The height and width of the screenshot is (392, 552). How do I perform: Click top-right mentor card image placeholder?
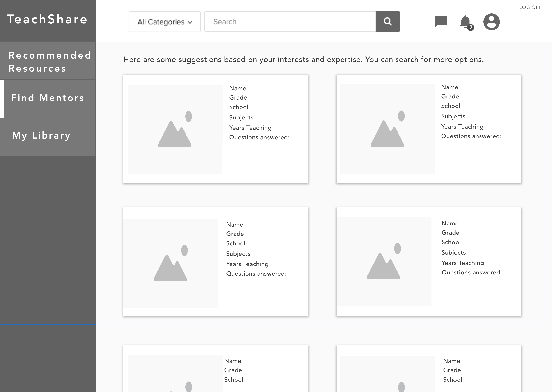click(388, 129)
